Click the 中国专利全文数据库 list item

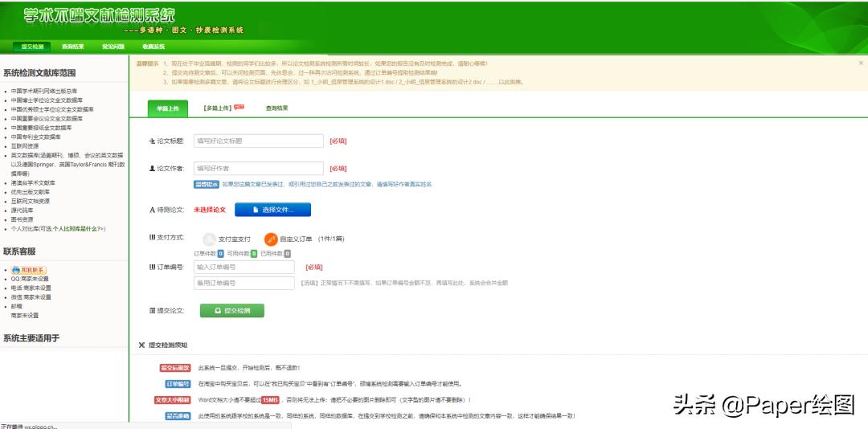pyautogui.click(x=36, y=137)
